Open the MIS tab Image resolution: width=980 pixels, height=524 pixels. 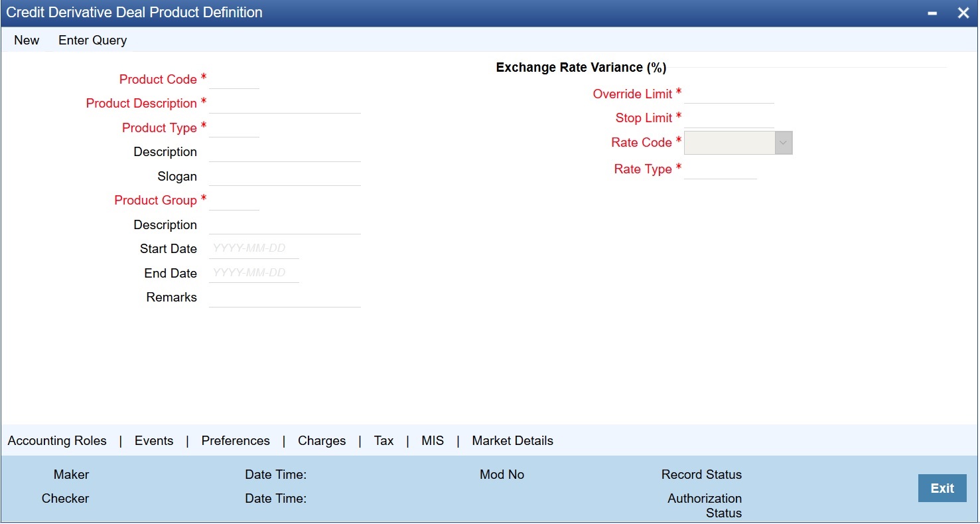point(433,441)
